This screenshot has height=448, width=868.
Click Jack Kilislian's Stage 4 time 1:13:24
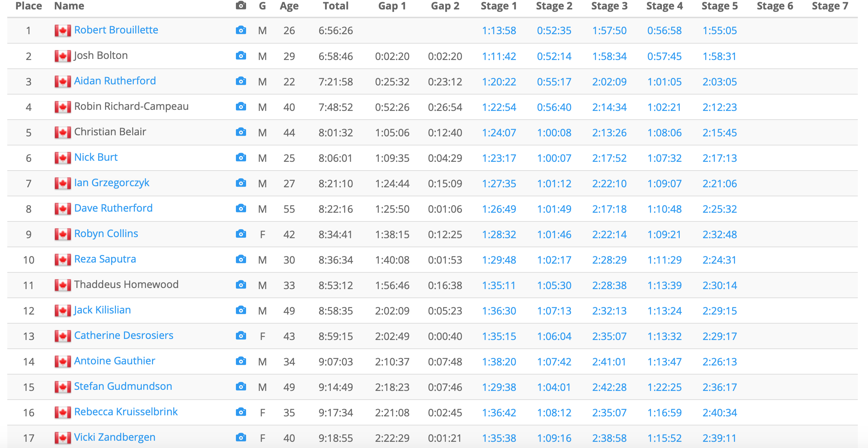[x=664, y=311]
